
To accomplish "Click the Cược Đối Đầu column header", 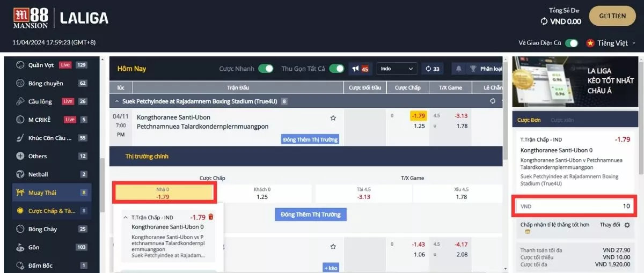I will pyautogui.click(x=365, y=87).
